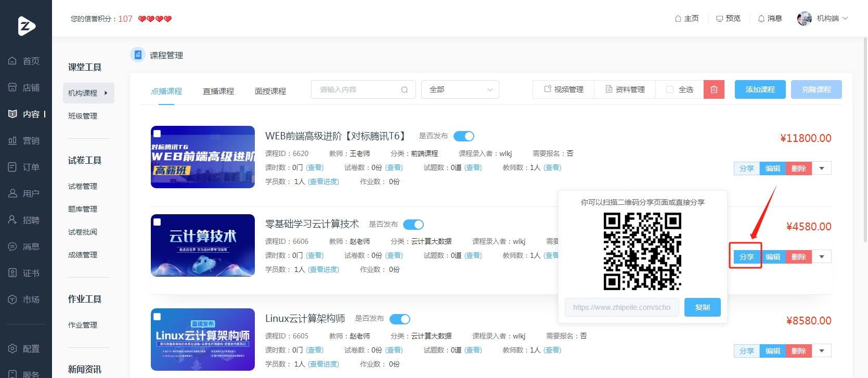868x378 pixels.
Task: Click the red trash delete icon
Action: 714,89
